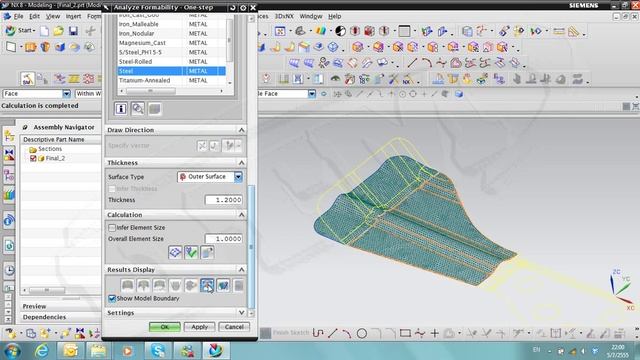This screenshot has width=640, height=360.
Task: Open the Help menu
Action: click(x=335, y=16)
